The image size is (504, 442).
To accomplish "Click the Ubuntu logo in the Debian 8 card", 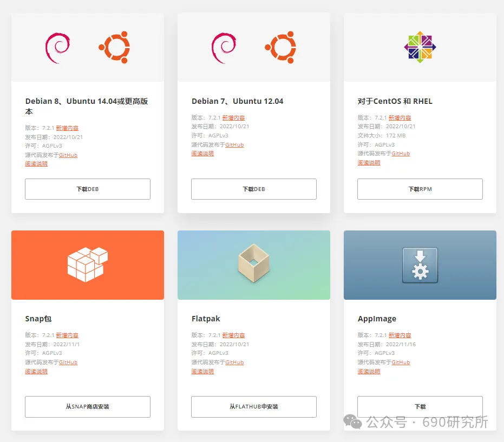I will point(114,47).
